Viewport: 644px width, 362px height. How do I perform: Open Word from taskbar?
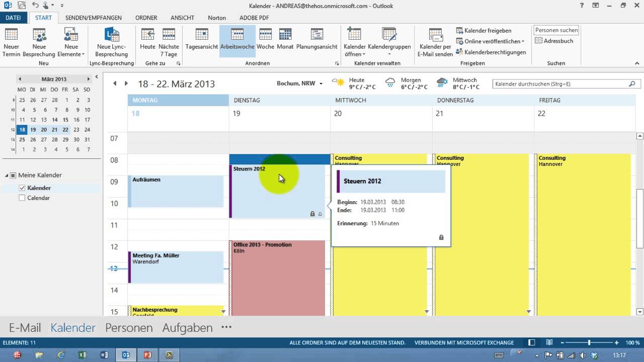104,355
